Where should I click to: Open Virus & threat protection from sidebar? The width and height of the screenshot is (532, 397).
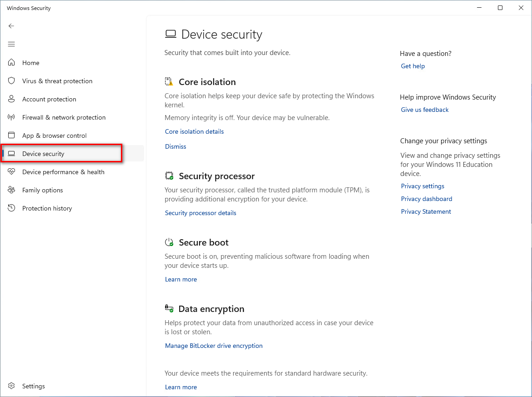click(x=57, y=81)
